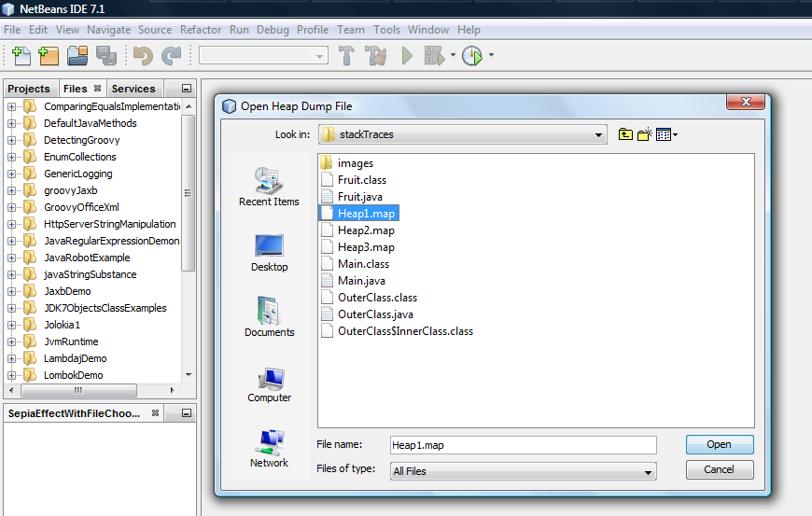Open the Refactor menu
This screenshot has width=812, height=516.
coord(201,30)
